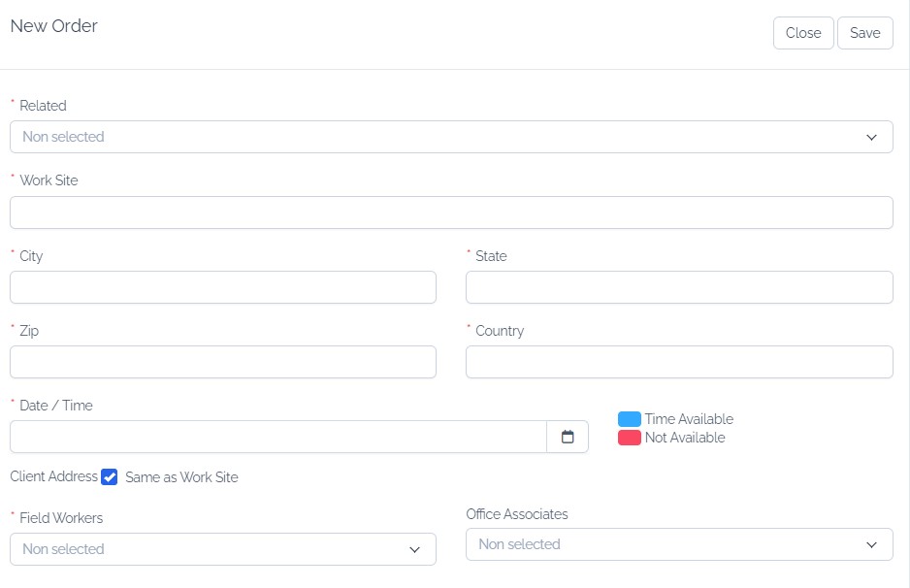
Task: Click into the City input field
Action: 223,287
